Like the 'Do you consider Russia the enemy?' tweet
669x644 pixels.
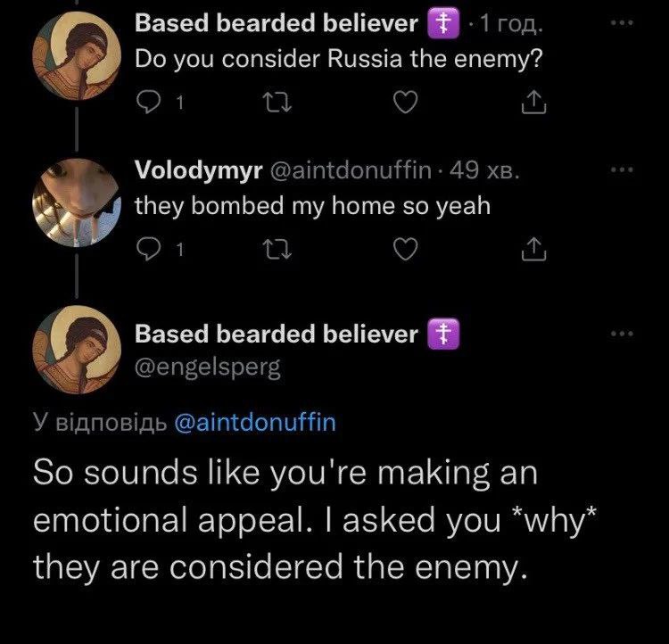pos(406,104)
